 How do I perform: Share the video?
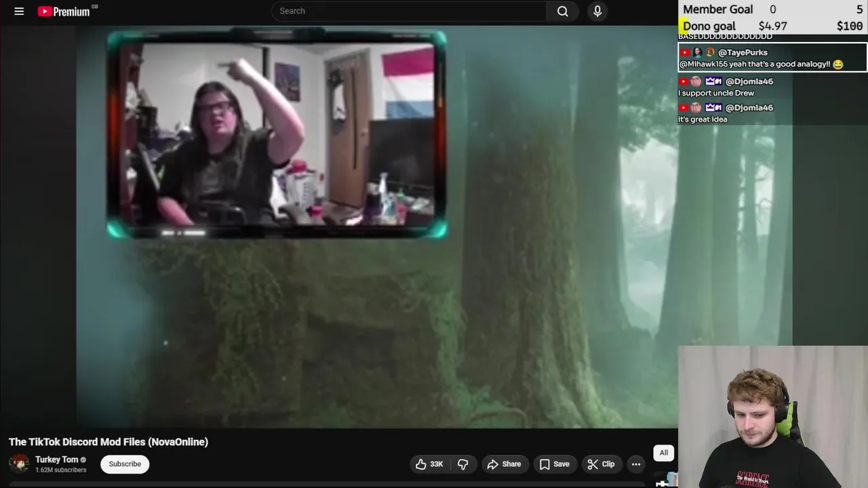point(504,464)
